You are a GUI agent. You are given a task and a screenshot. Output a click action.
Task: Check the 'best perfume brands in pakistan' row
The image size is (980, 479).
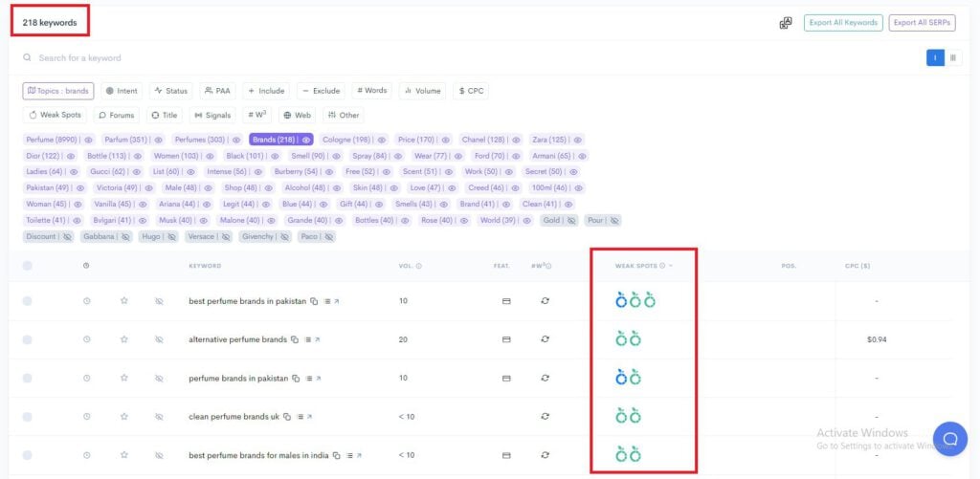click(27, 301)
